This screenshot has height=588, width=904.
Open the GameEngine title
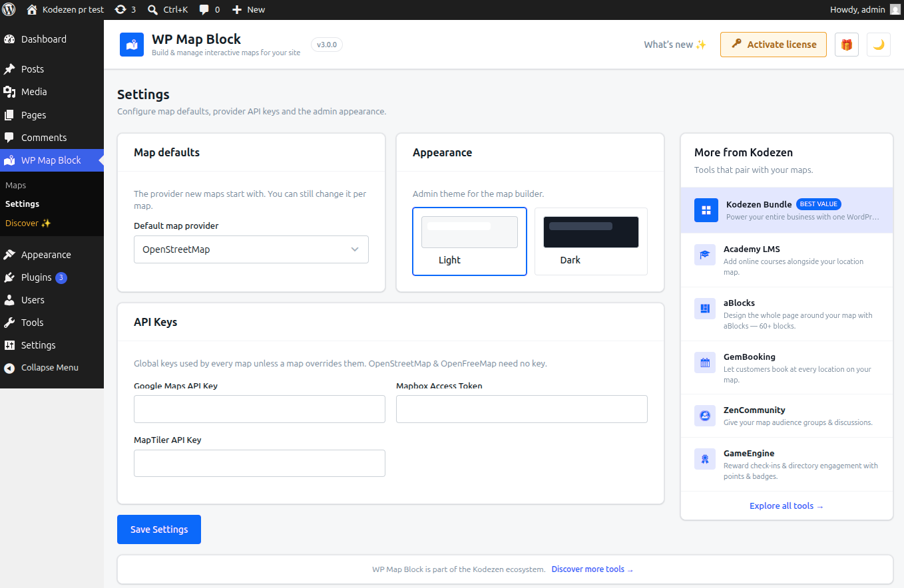click(x=749, y=454)
